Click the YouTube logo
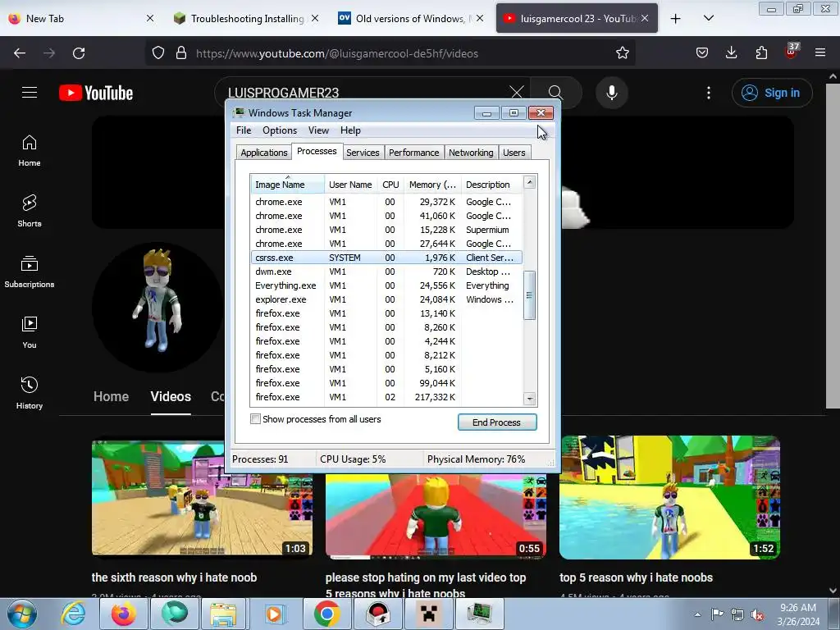Viewport: 840px width, 630px height. (x=96, y=93)
